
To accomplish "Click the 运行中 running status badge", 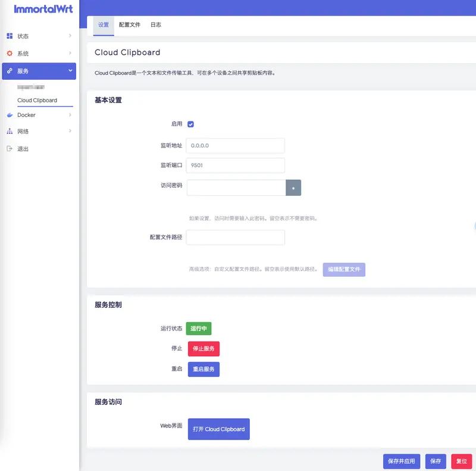I will 198,328.
